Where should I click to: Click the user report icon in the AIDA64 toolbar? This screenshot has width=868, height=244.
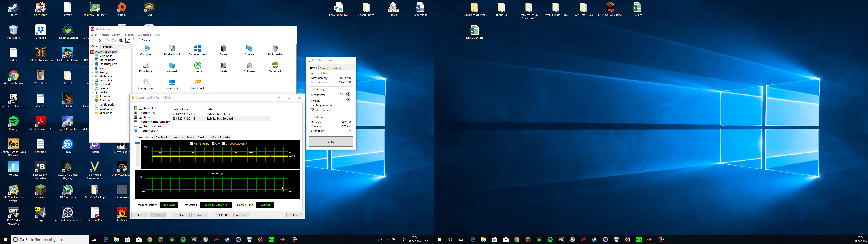click(121, 40)
